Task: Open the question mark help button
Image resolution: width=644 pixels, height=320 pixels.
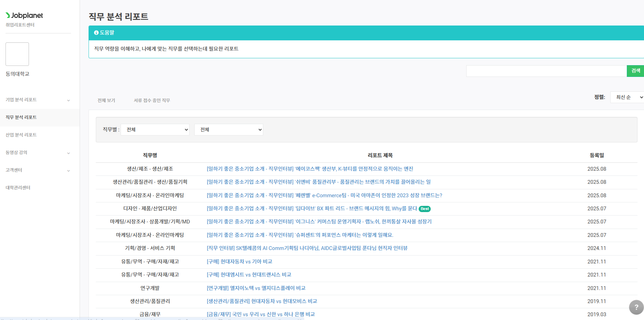Action: (636, 307)
